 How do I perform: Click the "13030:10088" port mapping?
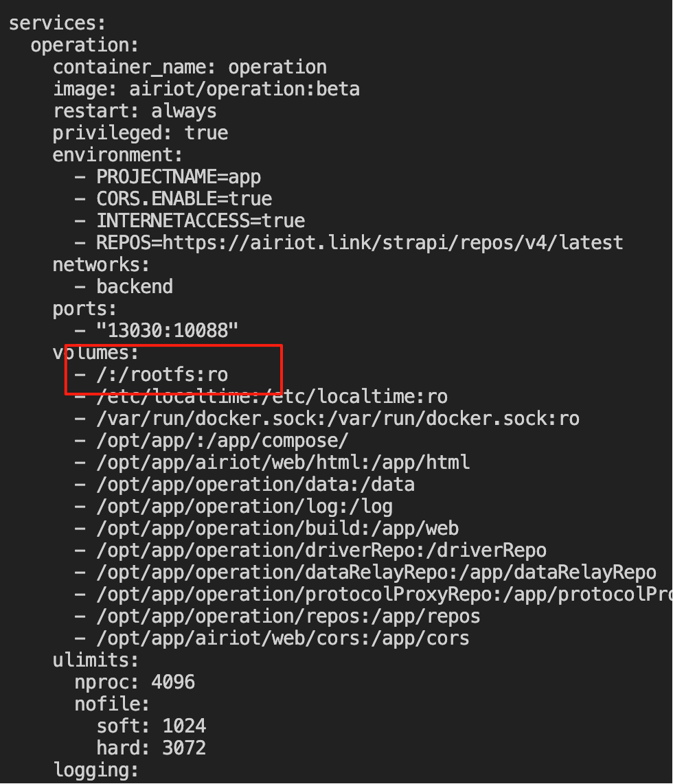click(168, 331)
